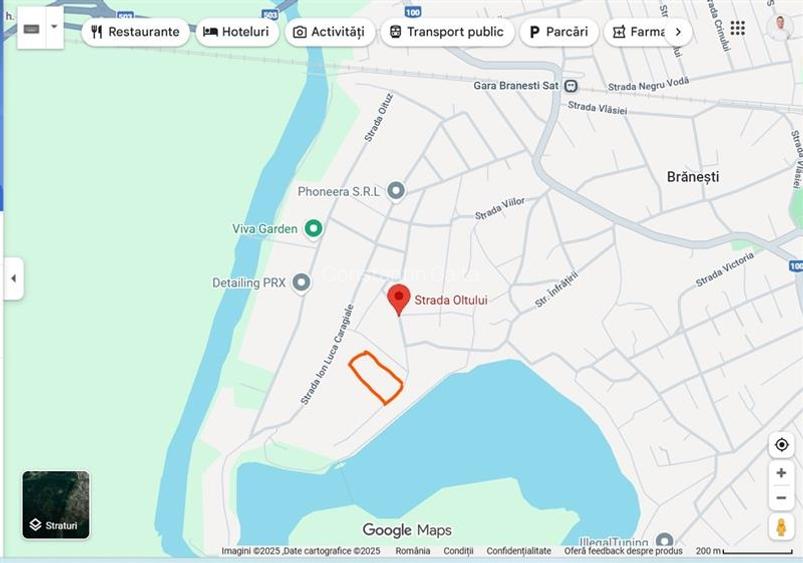Filter map by Hoteluri chip
Image resolution: width=803 pixels, height=563 pixels.
coord(237,32)
